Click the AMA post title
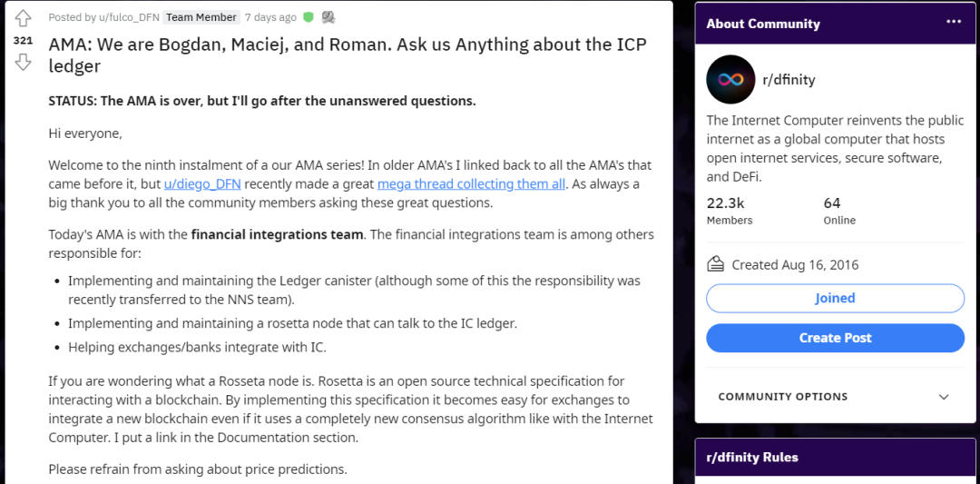The image size is (980, 484). 348,54
